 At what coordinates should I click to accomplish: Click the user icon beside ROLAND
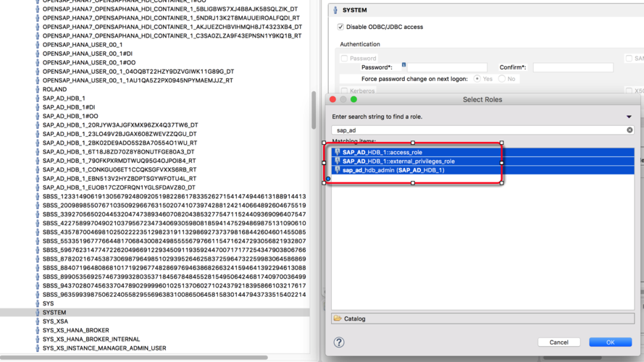[x=38, y=89]
